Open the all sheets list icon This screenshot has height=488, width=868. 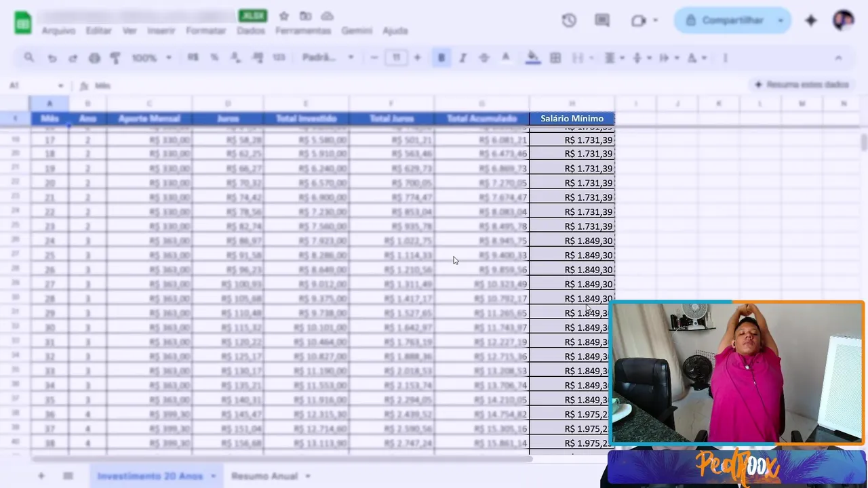pos(68,476)
